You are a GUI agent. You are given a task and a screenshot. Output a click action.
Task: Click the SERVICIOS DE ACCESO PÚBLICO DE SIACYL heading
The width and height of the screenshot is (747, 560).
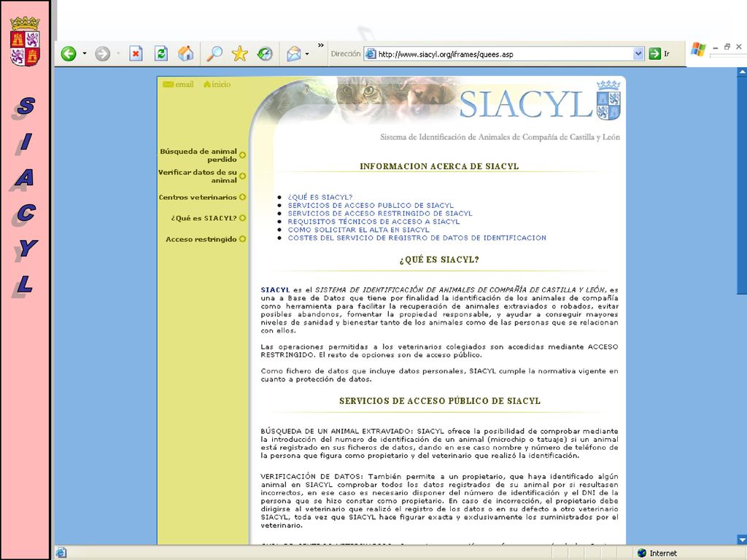[x=440, y=401]
